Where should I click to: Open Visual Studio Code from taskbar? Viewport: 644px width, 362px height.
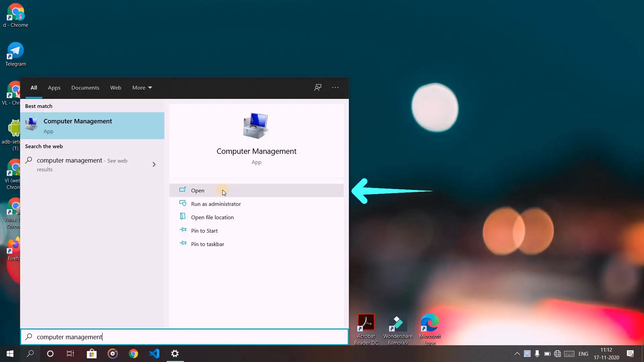pos(154,354)
